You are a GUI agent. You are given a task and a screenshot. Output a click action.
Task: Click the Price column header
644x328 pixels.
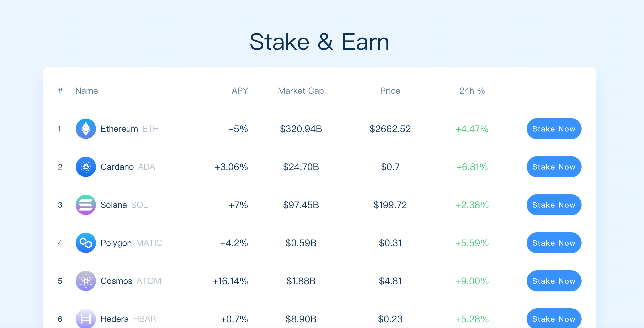pos(390,91)
